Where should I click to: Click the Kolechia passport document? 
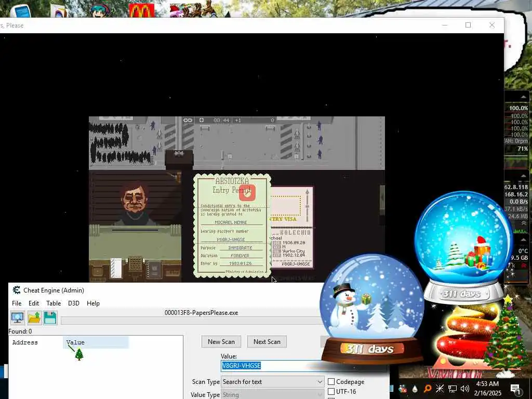(x=292, y=228)
